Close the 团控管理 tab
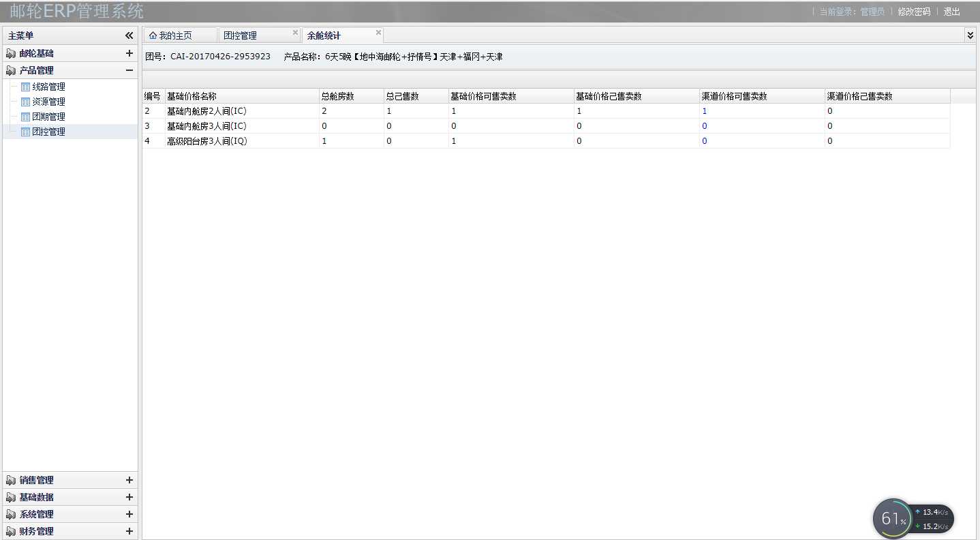Image resolution: width=980 pixels, height=540 pixels. 295,33
